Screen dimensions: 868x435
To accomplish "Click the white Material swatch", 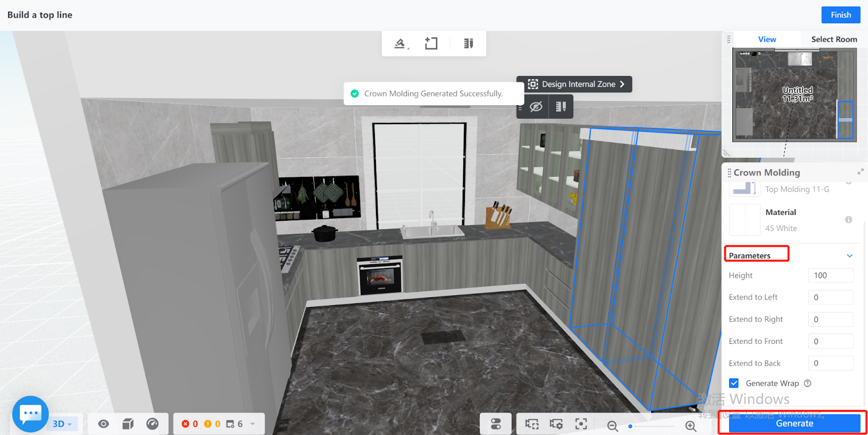I will (745, 220).
